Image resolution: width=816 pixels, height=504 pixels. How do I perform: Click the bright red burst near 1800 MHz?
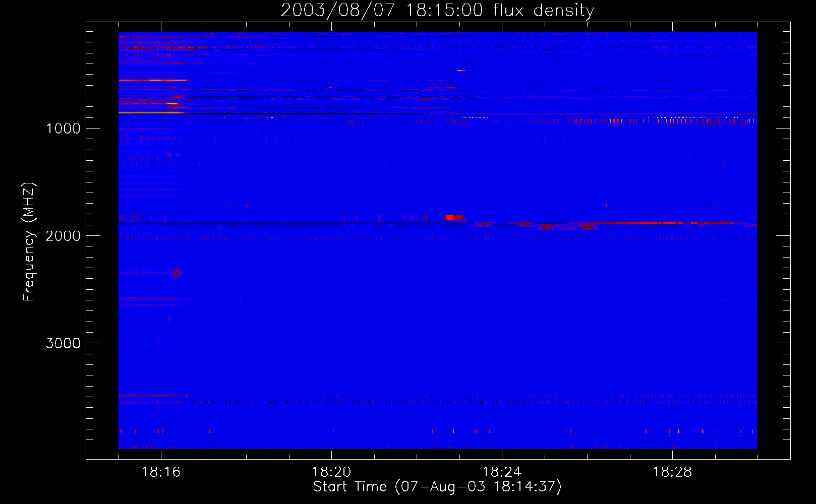tap(455, 217)
